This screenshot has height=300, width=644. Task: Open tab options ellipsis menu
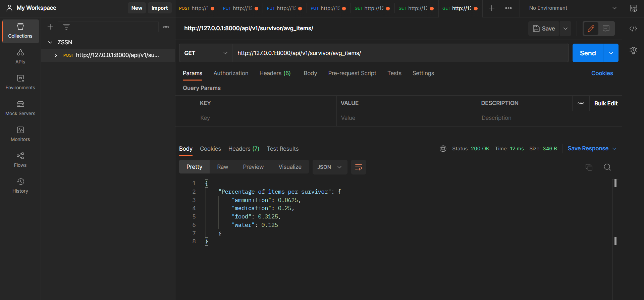(508, 8)
